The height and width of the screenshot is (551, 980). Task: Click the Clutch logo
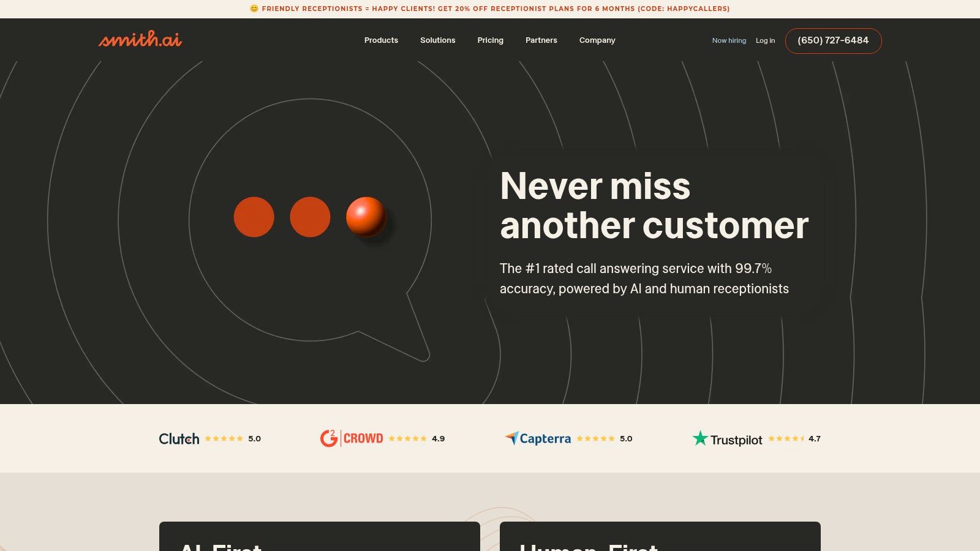(x=179, y=439)
